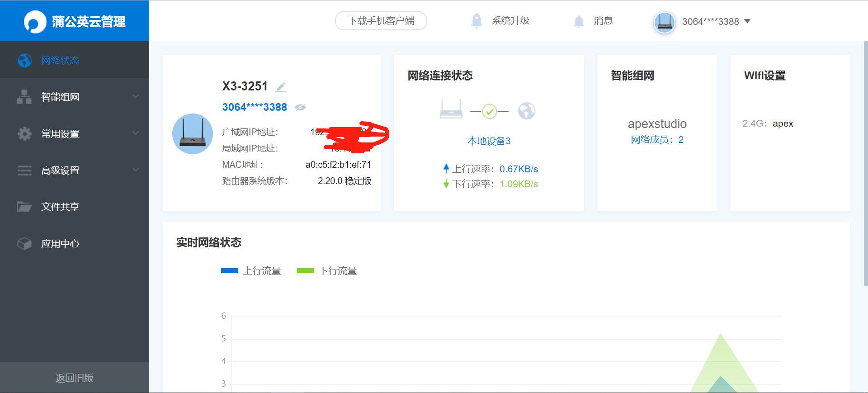Screen dimensions: 868x393
Task: Click the large router device image
Action: (193, 133)
